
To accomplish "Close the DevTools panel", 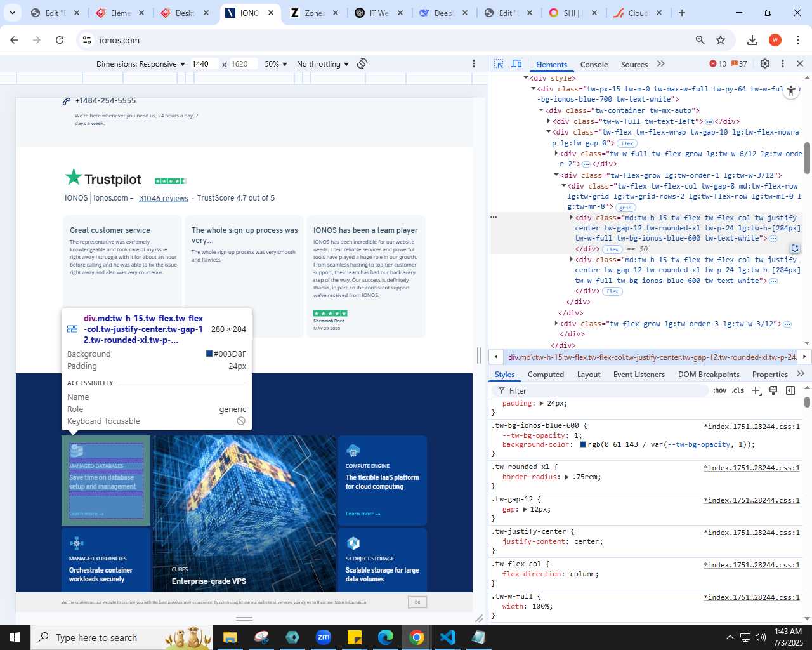I will click(x=800, y=64).
